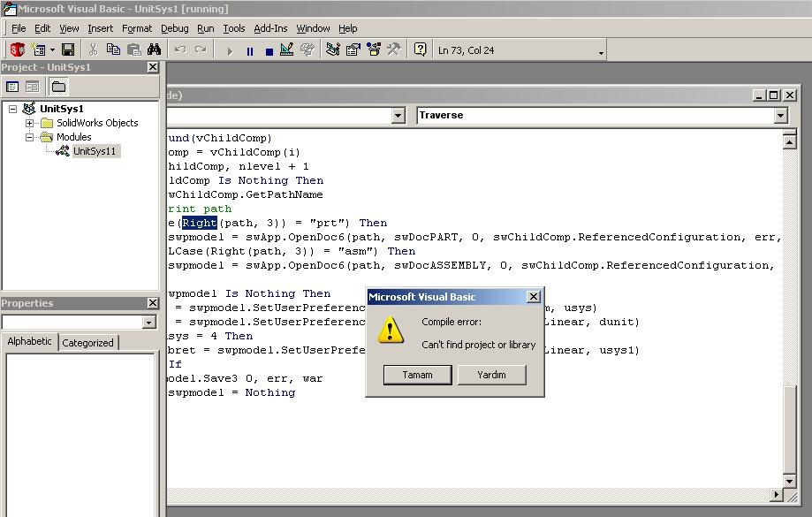This screenshot has height=517, width=812.
Task: Collapse the UnitSys1 project node
Action: tap(13, 109)
